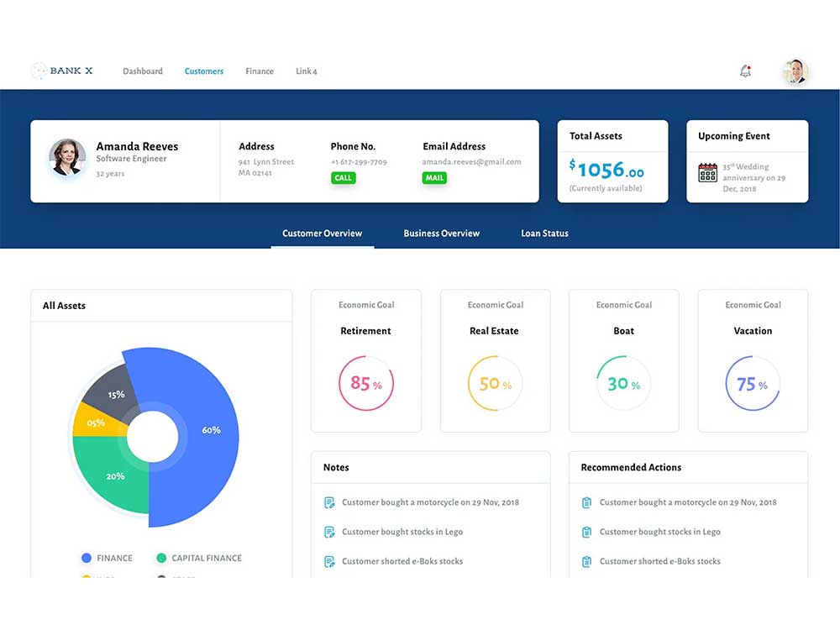Viewport: 840px width, 630px height.
Task: Click the calendar icon in Upcoming Event
Action: tap(707, 173)
